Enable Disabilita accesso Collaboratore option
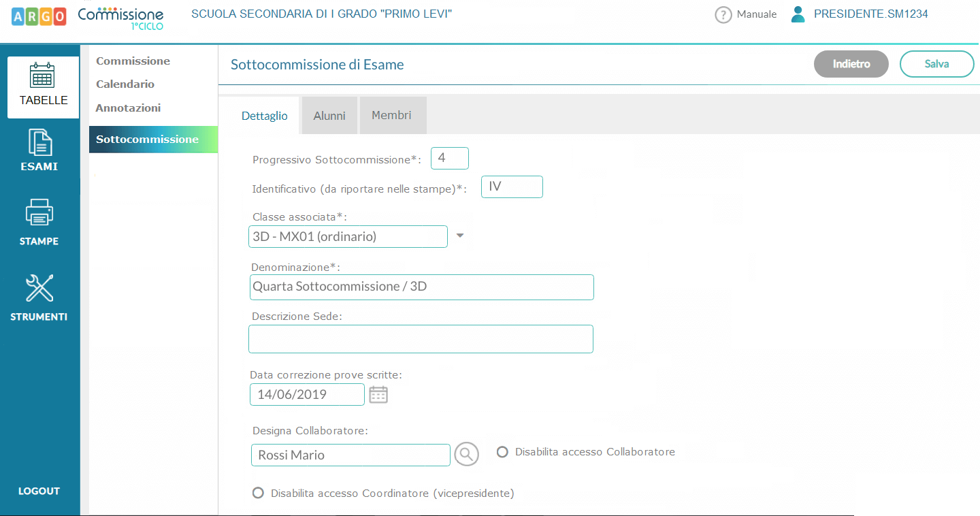Viewport: 980px width, 516px height. click(x=503, y=452)
